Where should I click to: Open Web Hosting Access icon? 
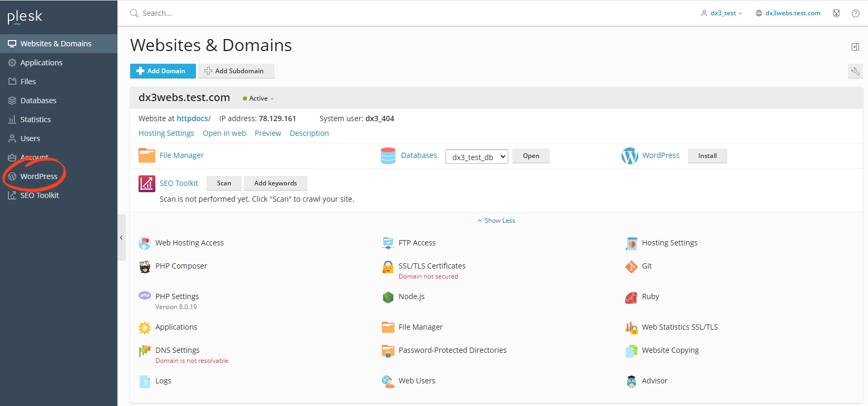pos(144,243)
